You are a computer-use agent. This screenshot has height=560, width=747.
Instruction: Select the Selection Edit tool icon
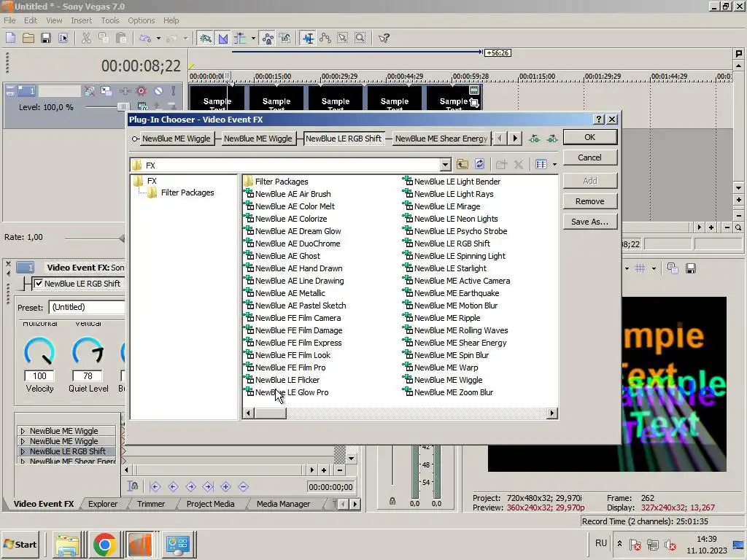(343, 38)
